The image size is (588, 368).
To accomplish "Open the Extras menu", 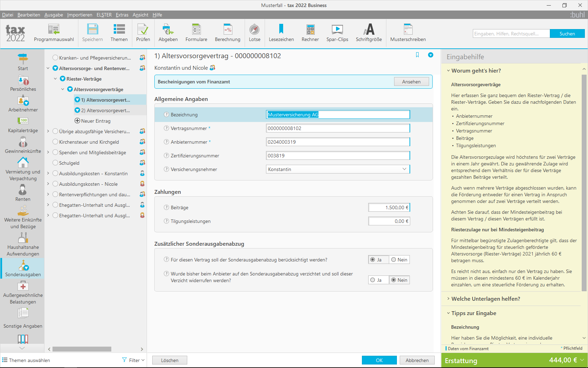I will [122, 15].
